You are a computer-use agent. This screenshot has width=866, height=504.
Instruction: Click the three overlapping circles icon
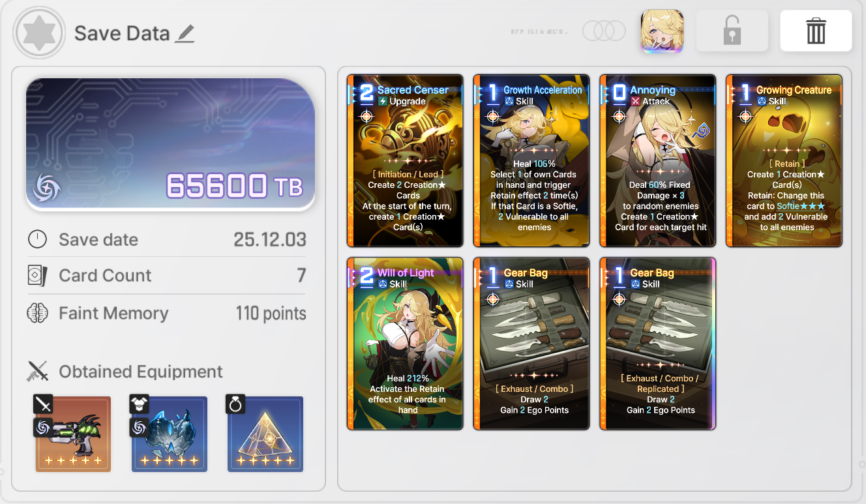[x=604, y=31]
